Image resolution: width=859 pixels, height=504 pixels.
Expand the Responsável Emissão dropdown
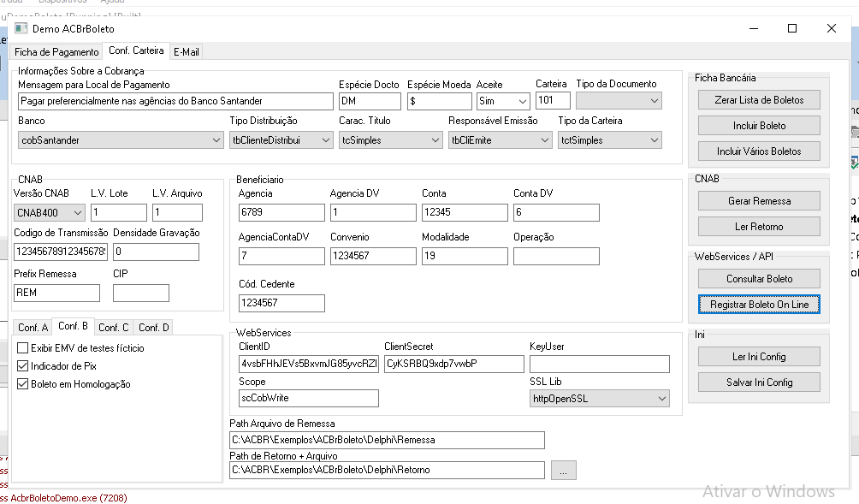tap(501, 140)
